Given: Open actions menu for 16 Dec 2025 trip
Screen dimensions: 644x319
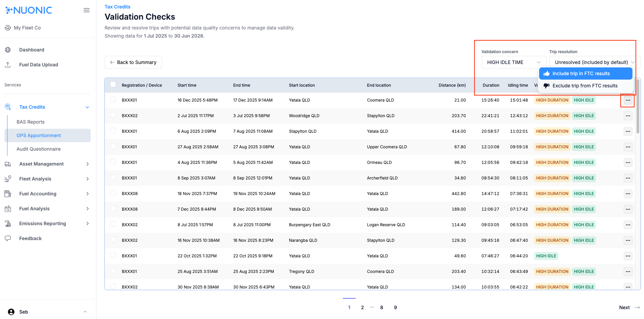Looking at the screenshot, I should click(x=628, y=100).
